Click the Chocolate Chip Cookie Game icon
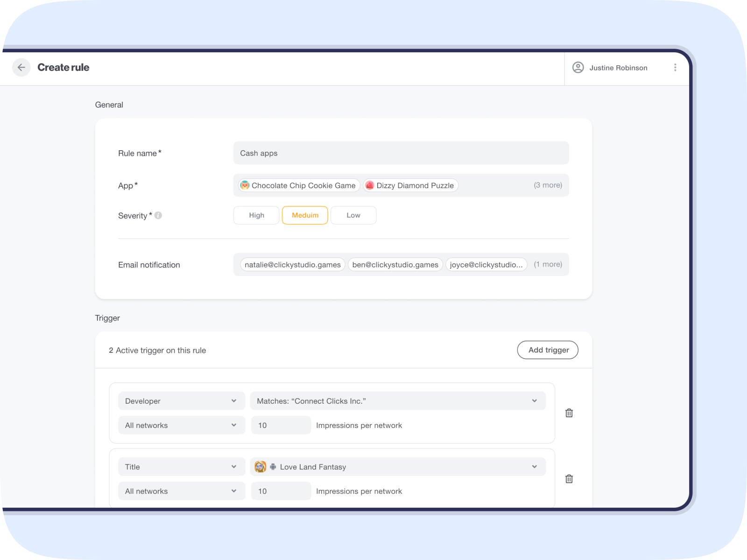 245,185
